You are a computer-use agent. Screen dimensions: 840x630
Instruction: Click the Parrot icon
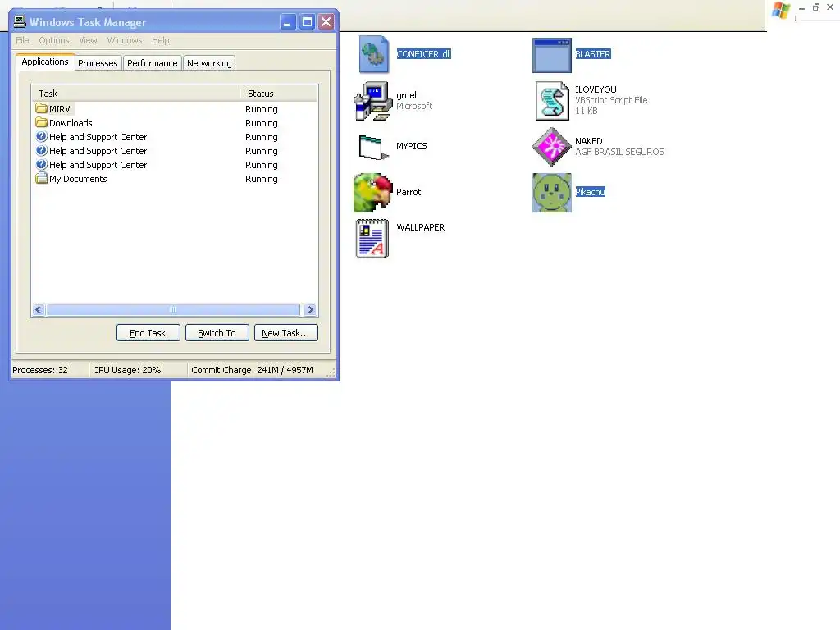(373, 193)
